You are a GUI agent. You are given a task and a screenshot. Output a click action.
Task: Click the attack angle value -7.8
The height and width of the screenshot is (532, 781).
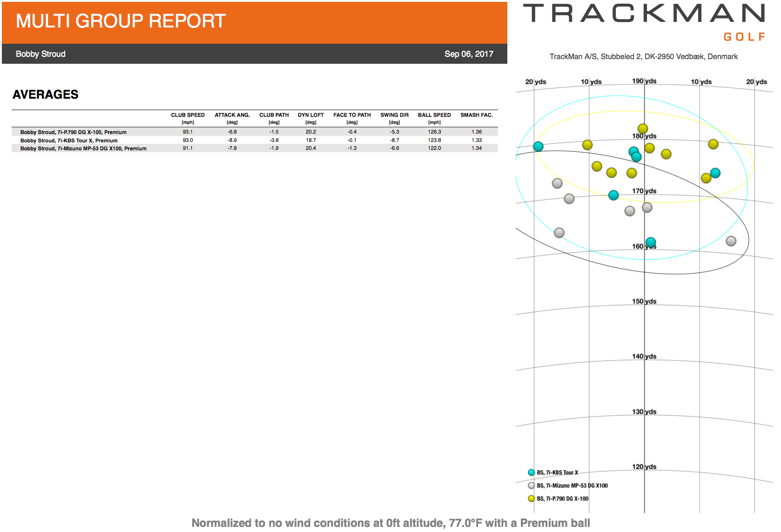pos(232,148)
